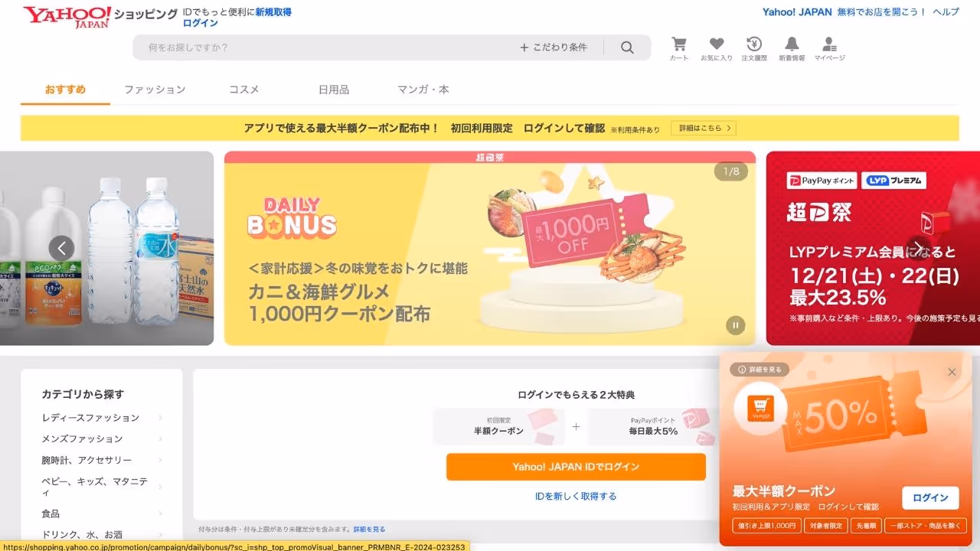Open IDを新しく取得する link
The width and height of the screenshot is (980, 551).
576,496
